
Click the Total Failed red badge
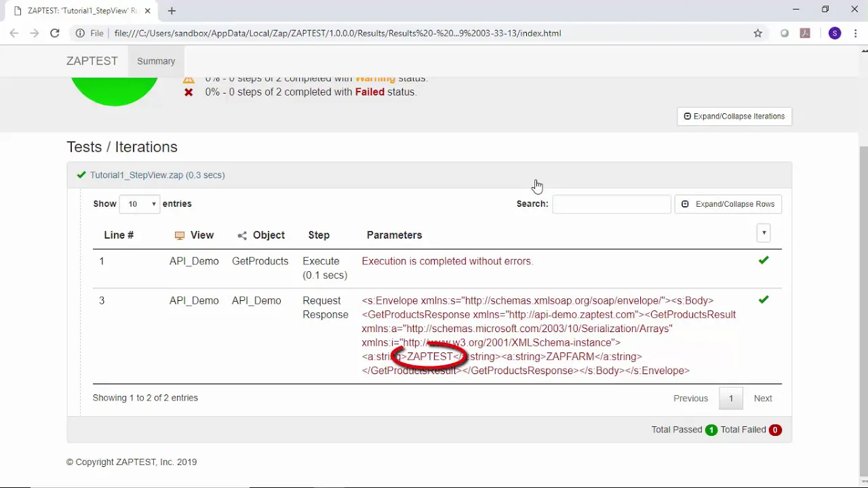pyautogui.click(x=775, y=430)
